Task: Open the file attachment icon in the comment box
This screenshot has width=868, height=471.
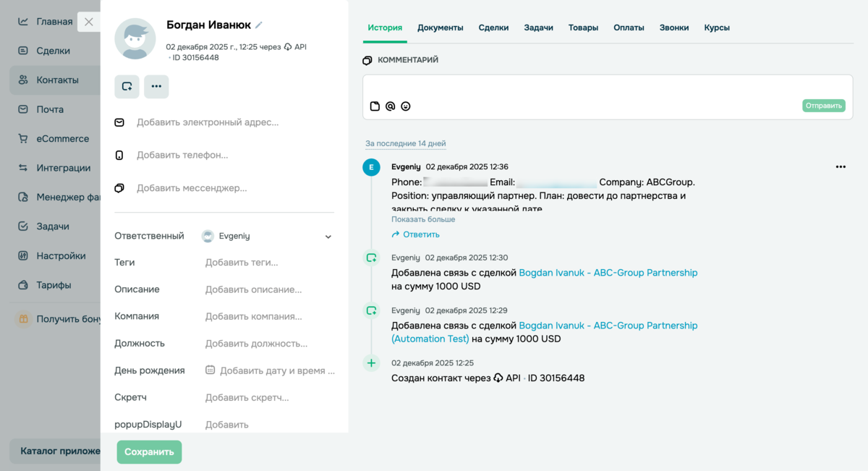Action: 374,106
